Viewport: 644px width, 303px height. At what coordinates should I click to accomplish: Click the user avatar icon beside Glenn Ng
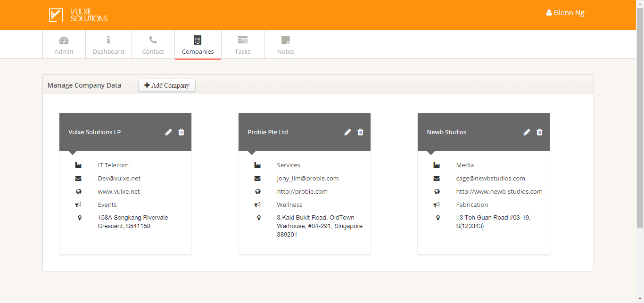549,13
